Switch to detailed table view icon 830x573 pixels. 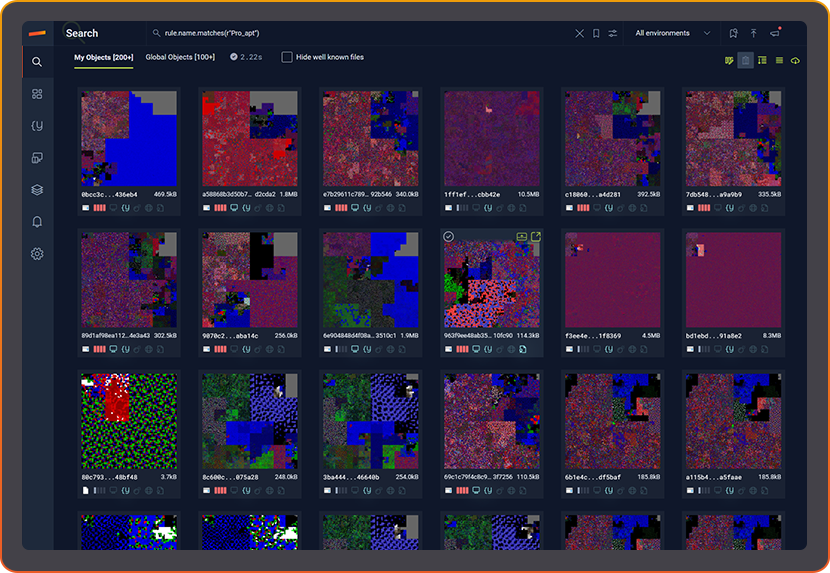(762, 60)
